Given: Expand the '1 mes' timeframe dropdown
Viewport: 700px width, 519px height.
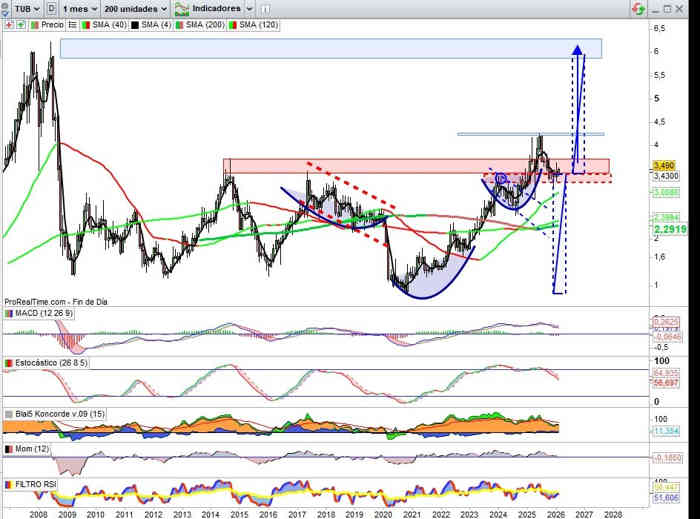Looking at the screenshot, I should coord(80,7).
